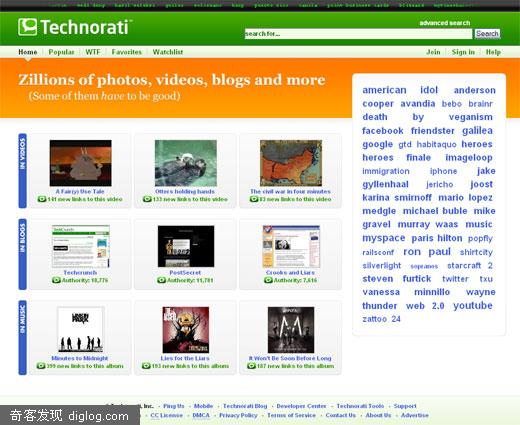Click authority icon under Techcrunch
The image size is (520, 425).
(x=56, y=280)
